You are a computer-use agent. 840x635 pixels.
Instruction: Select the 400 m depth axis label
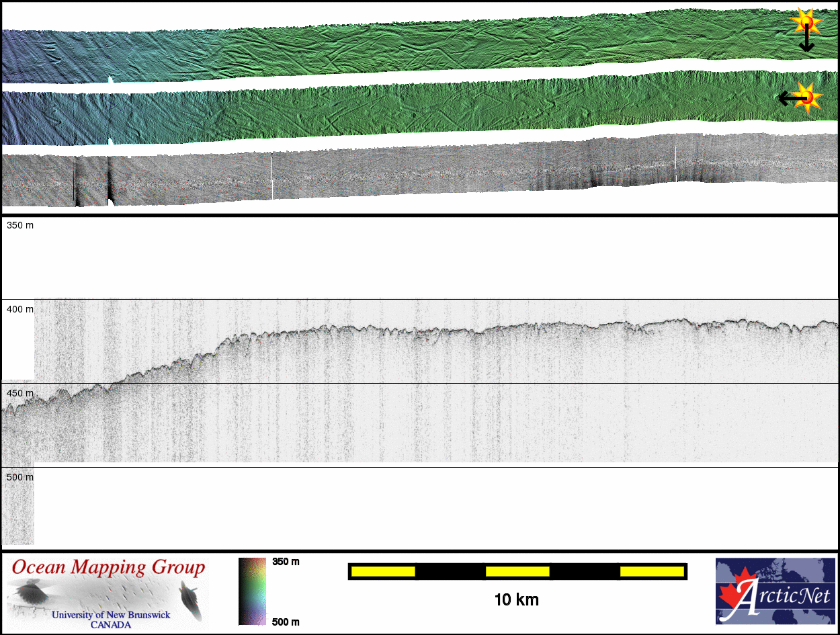20,309
